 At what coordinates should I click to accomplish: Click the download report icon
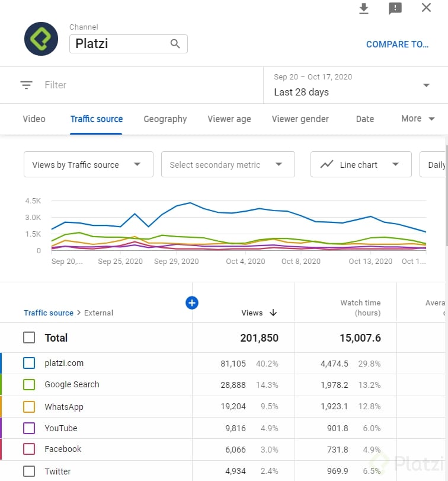[364, 8]
